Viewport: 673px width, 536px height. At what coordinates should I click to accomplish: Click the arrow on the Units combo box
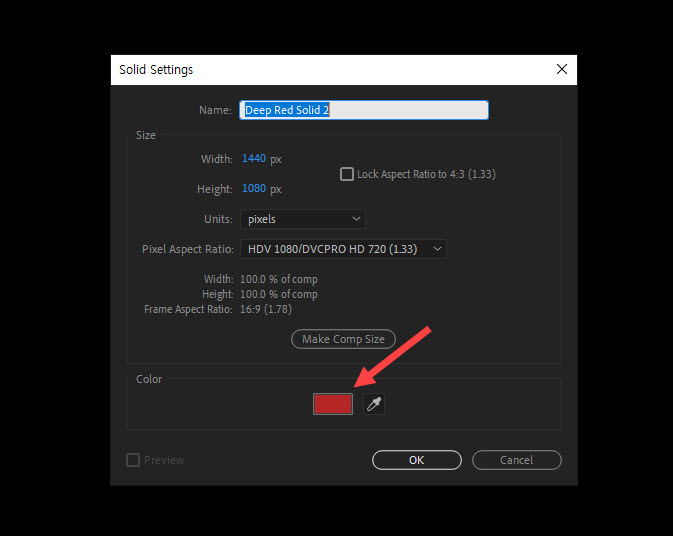coord(356,219)
